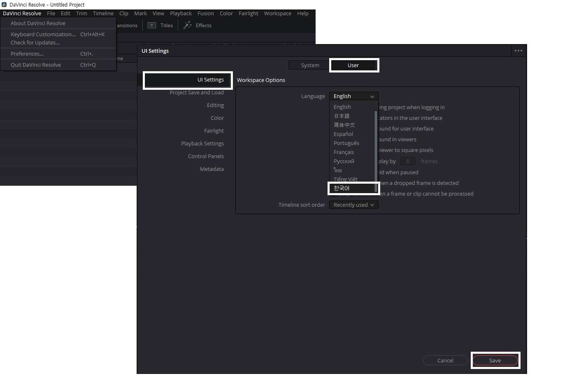Select Playback Settings category
This screenshot has height=376, width=588.
click(x=202, y=143)
